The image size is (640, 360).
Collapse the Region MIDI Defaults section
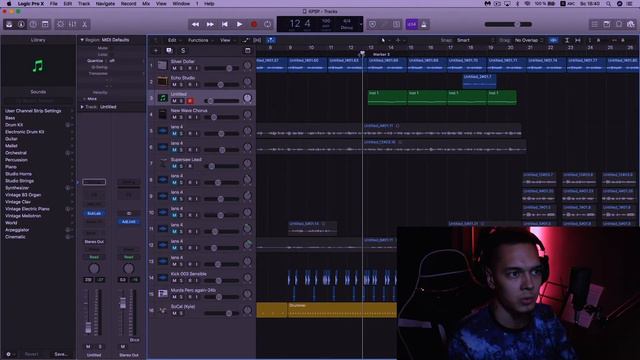tap(82, 40)
